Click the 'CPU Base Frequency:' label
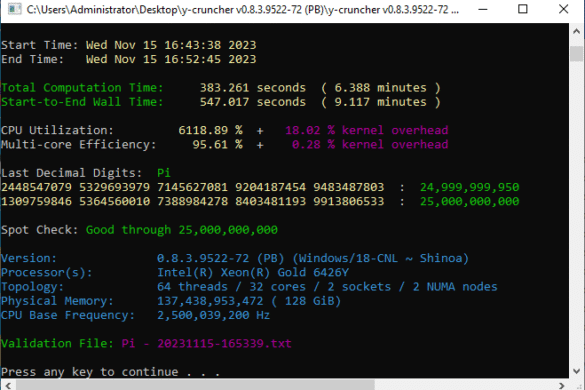 point(68,315)
